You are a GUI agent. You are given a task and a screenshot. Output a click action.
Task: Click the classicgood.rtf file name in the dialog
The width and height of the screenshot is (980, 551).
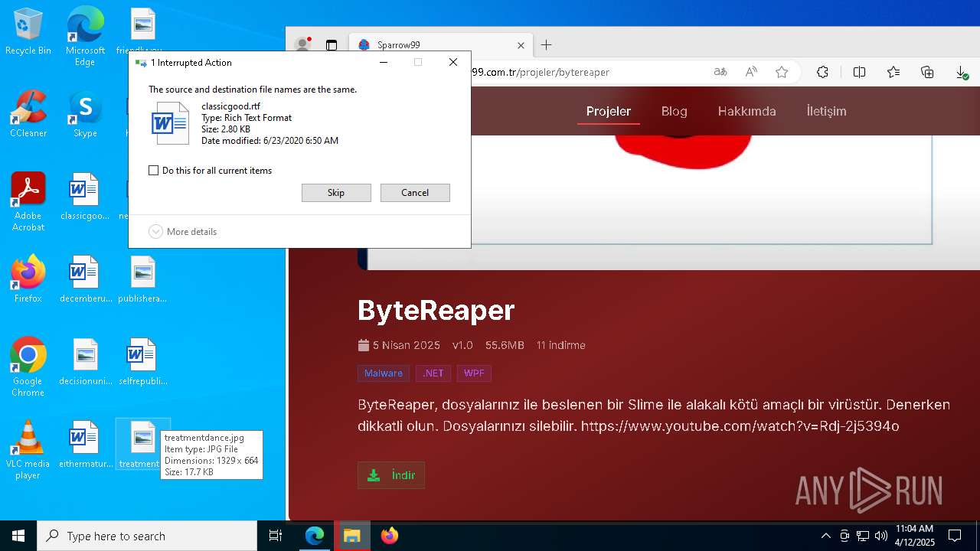(x=230, y=106)
